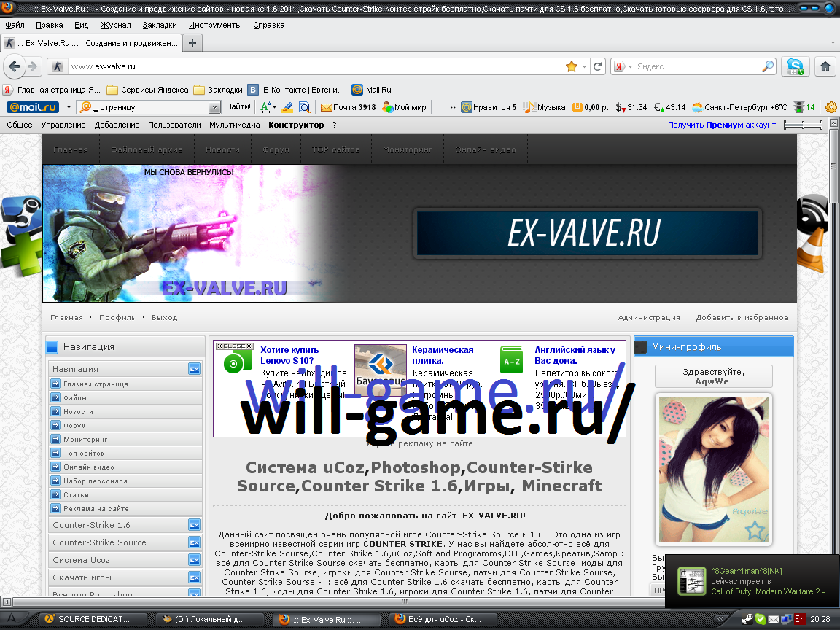
Task: Click the Добавить в избранное link
Action: (x=742, y=318)
